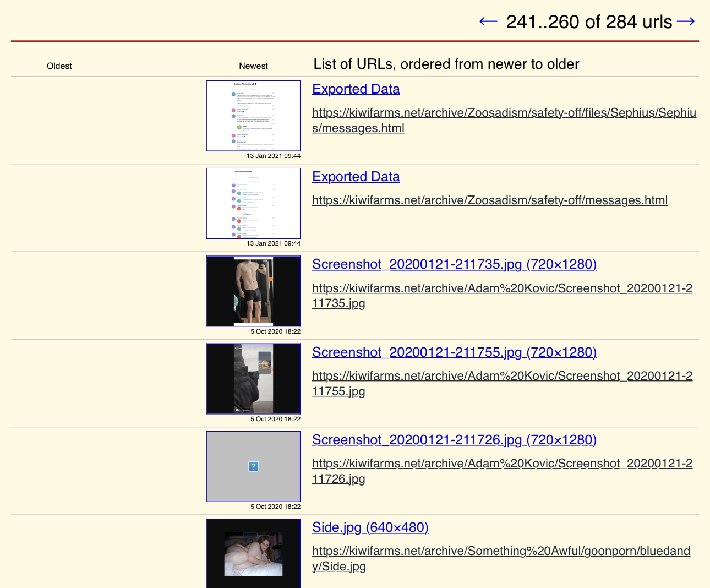The image size is (710, 588).
Task: Go to next page with right arrow
Action: (x=686, y=21)
